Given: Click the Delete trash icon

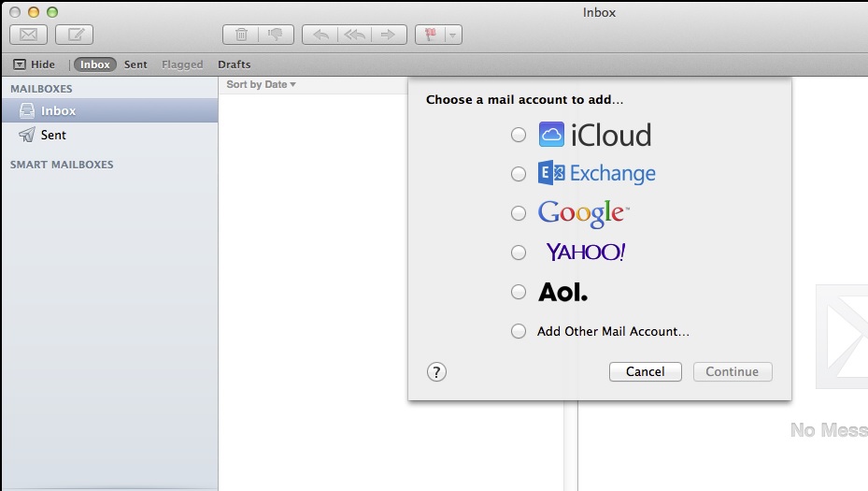Looking at the screenshot, I should click(241, 35).
